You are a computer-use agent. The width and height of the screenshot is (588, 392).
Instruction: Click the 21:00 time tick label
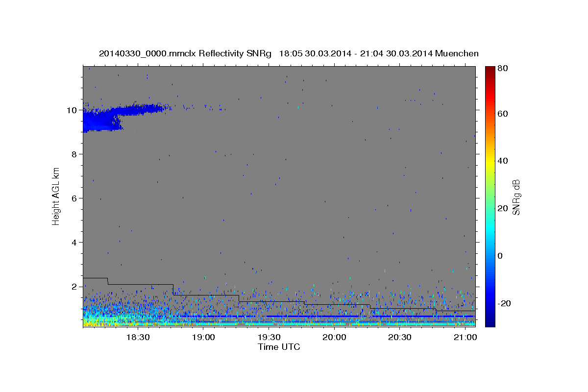(x=465, y=338)
